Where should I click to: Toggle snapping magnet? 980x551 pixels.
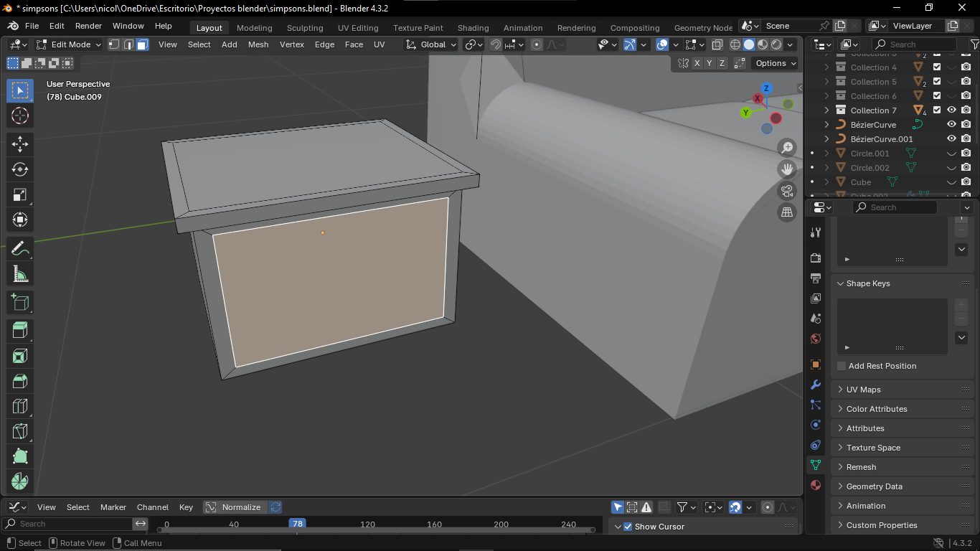point(496,44)
